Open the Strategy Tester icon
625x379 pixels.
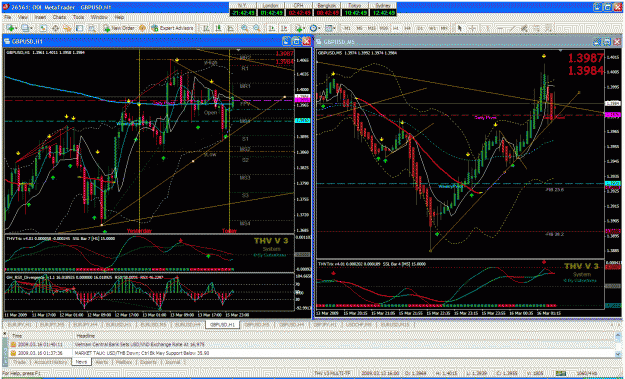[92, 28]
